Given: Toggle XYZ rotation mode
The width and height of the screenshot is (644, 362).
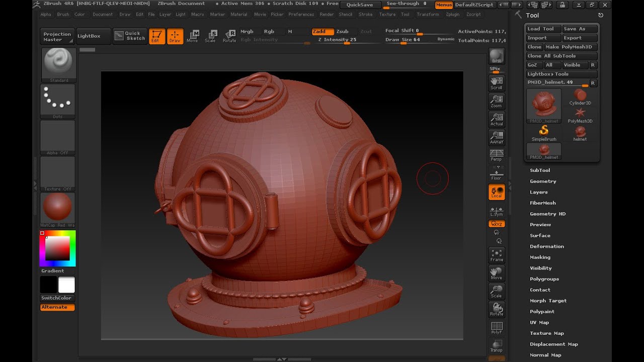Looking at the screenshot, I should tap(497, 224).
